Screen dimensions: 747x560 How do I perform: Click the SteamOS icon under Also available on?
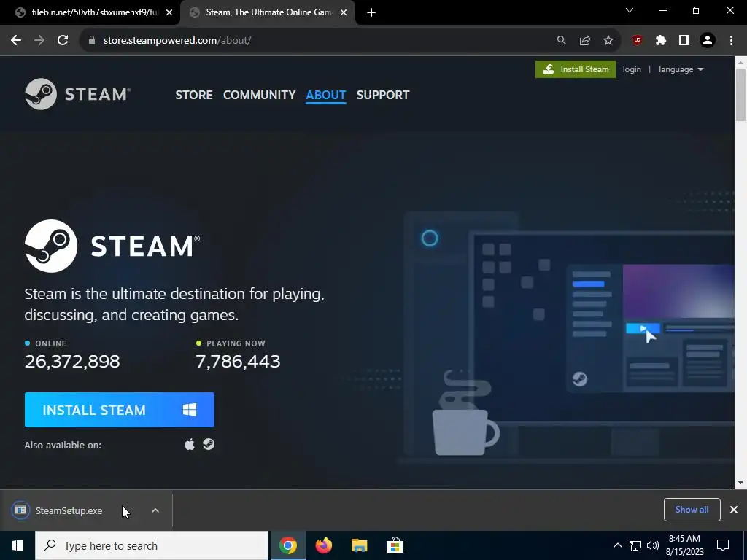(209, 444)
